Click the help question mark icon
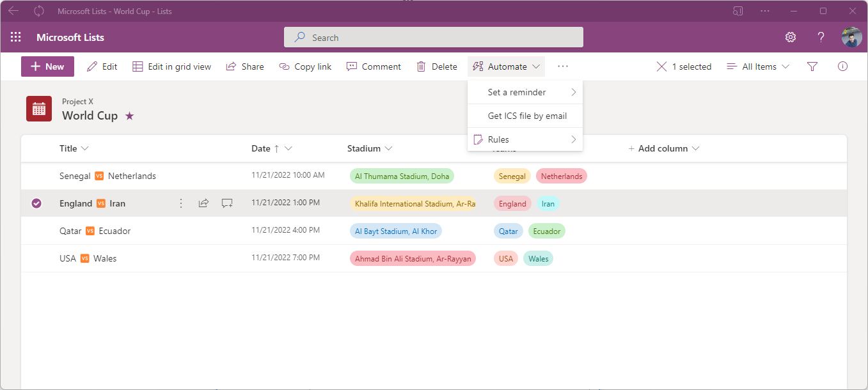 point(821,37)
